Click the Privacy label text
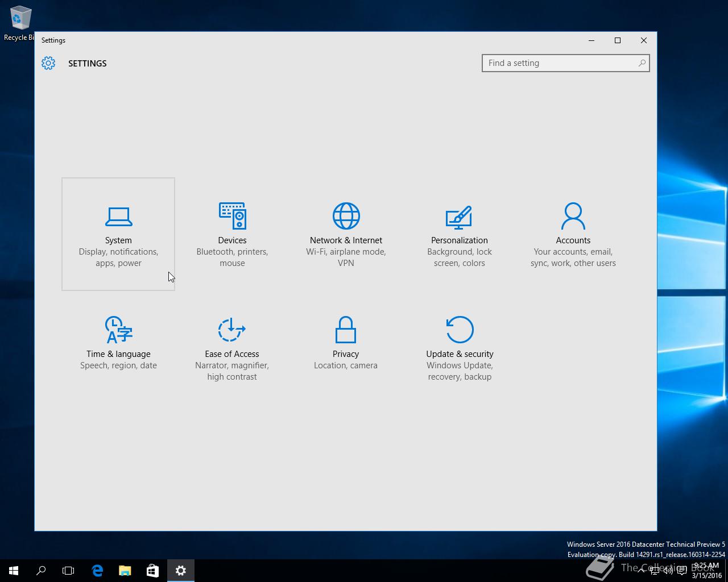Screen dimensions: 728x582 (x=346, y=354)
